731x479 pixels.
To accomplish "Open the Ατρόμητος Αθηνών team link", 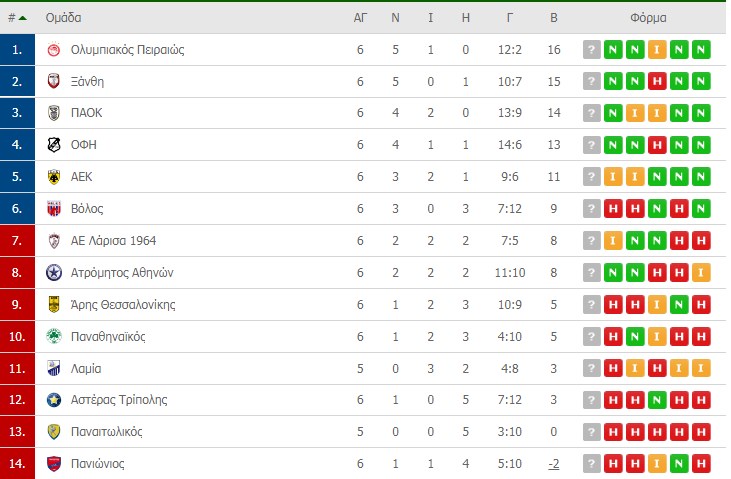I will click(122, 272).
